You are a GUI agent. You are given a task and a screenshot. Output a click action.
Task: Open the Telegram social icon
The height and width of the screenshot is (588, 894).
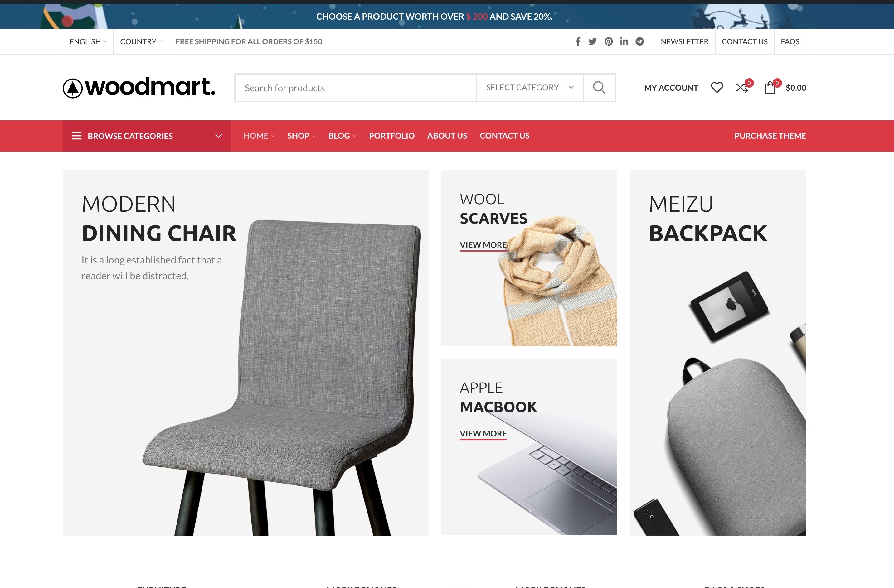[x=640, y=41]
